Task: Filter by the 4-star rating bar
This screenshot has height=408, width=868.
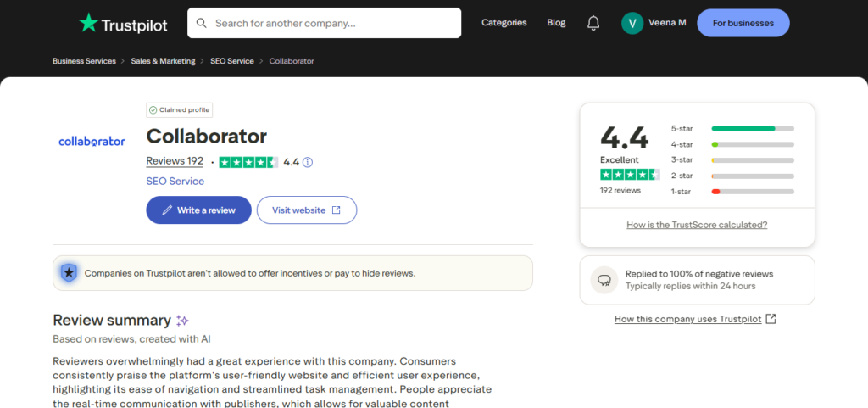Action: pos(753,144)
